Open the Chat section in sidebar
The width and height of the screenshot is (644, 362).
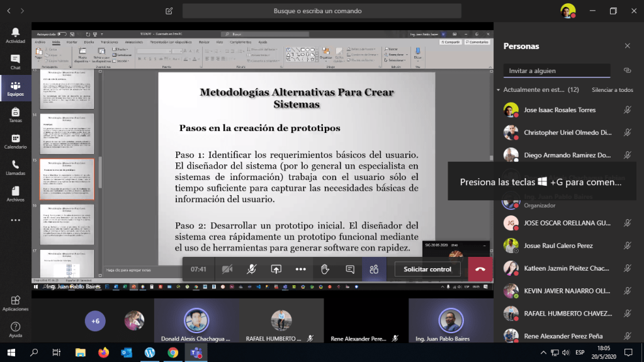point(15,62)
